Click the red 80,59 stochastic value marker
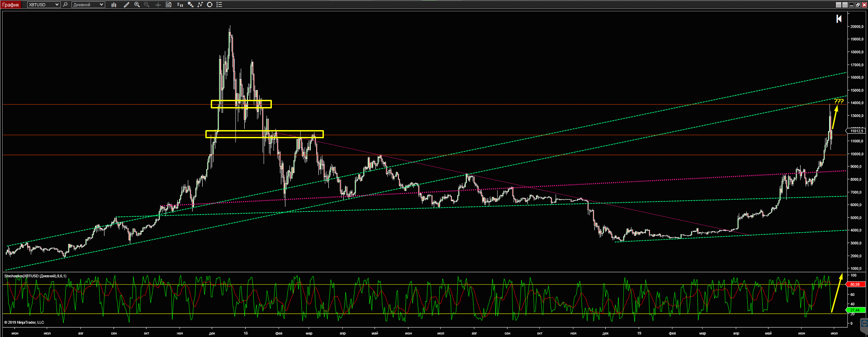This screenshot has height=337, width=868. click(855, 285)
